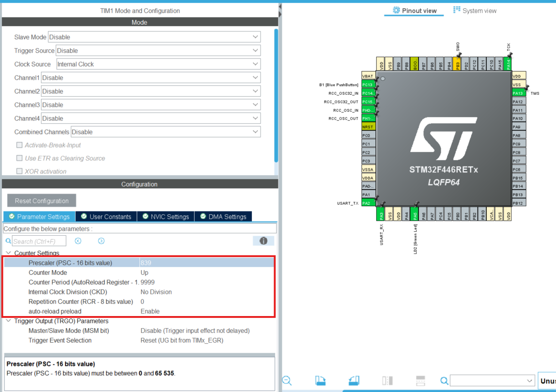
Task: Click the auto-reload preload value Enable
Action: pyautogui.click(x=150, y=312)
